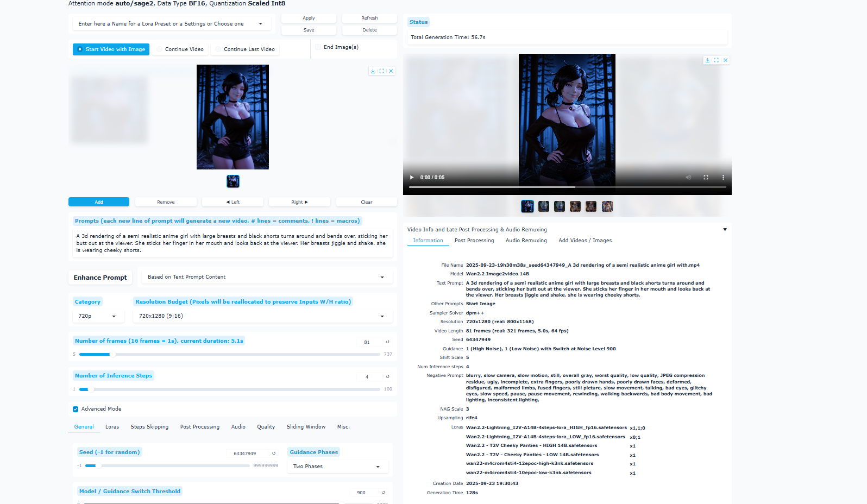Open the Misc. tab
The height and width of the screenshot is (504, 867).
click(x=343, y=427)
